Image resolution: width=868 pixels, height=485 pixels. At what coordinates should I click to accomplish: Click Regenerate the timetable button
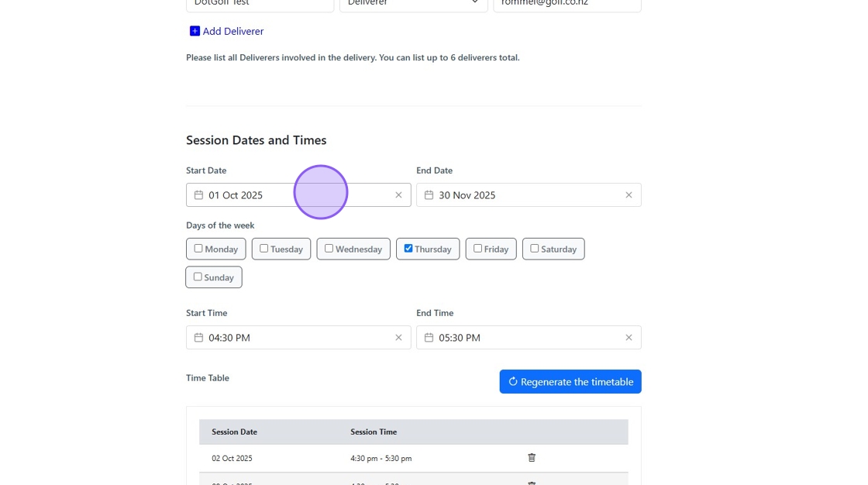click(570, 382)
